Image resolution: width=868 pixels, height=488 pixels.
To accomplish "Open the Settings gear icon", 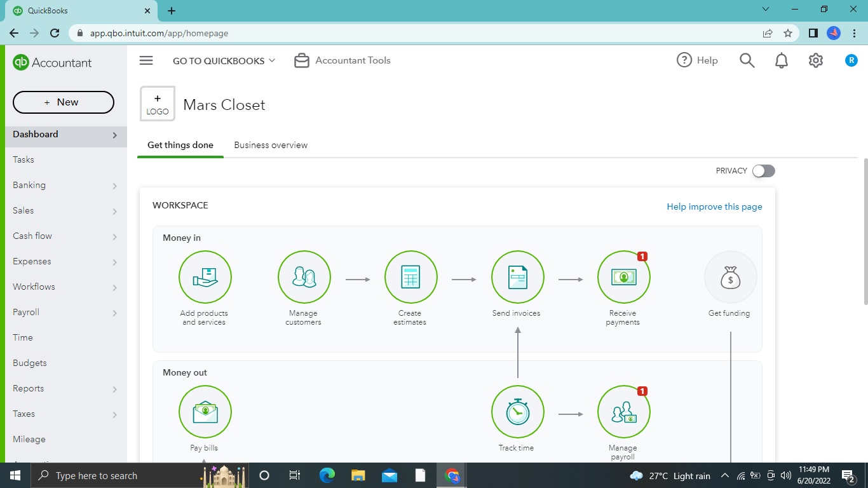I will coord(816,60).
